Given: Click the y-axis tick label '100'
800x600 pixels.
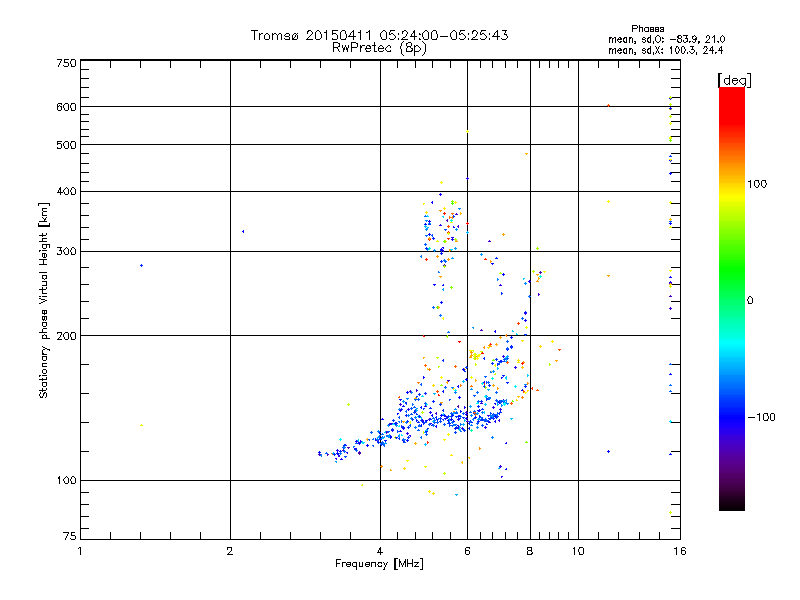Looking at the screenshot, I should 66,480.
